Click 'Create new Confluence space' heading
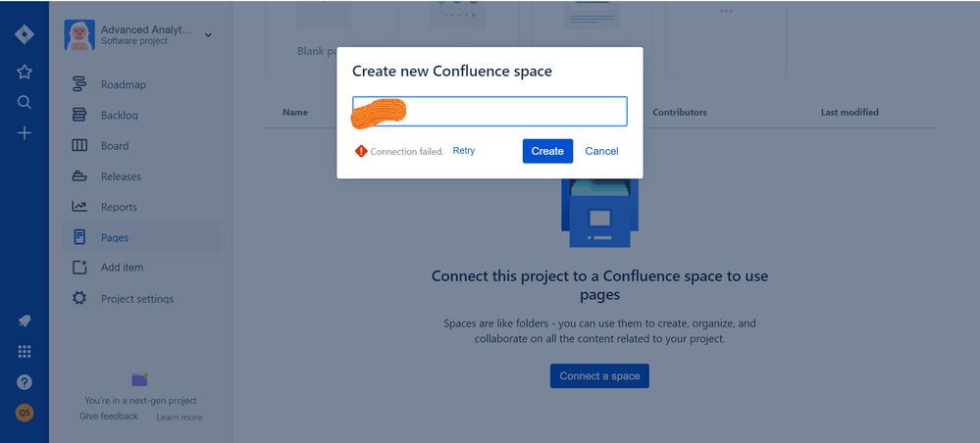Screen dimensions: 980x443 click(x=452, y=71)
